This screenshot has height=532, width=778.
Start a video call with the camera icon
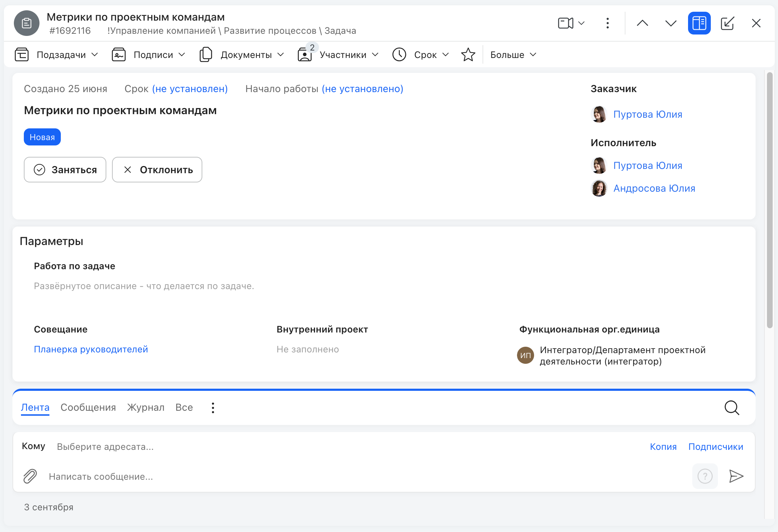pos(565,23)
